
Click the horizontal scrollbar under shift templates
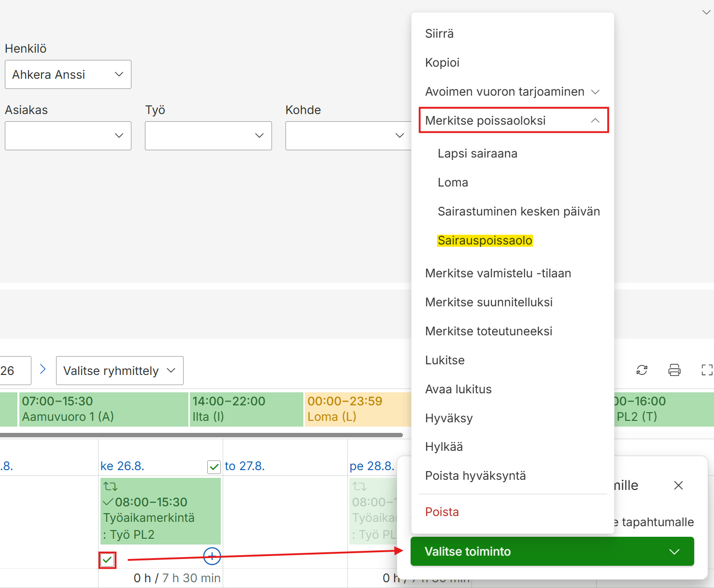click(x=201, y=435)
